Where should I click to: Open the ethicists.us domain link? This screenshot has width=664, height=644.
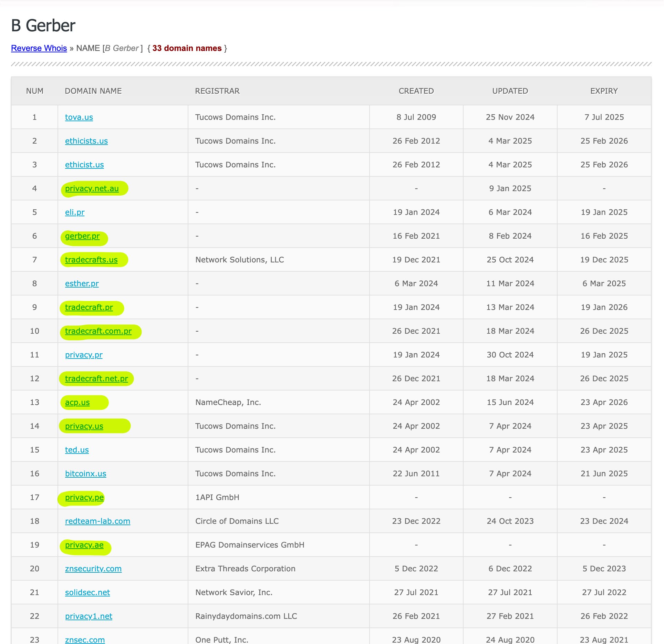coord(86,141)
